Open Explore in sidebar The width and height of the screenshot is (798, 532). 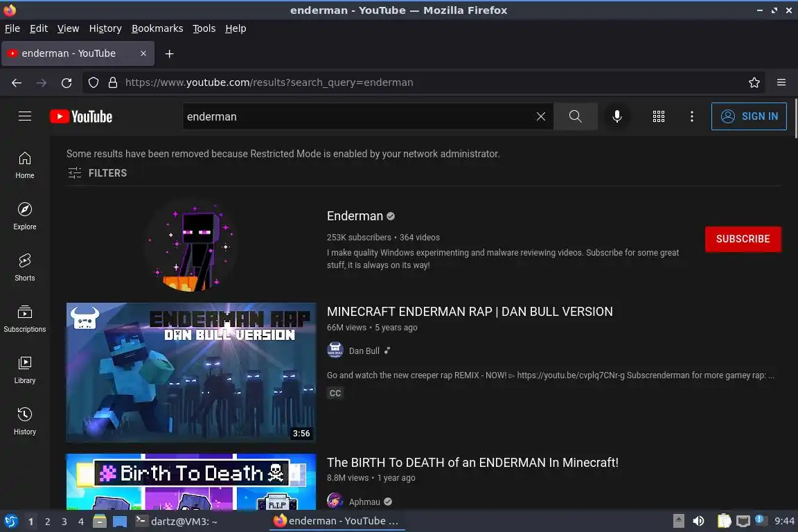pos(24,216)
